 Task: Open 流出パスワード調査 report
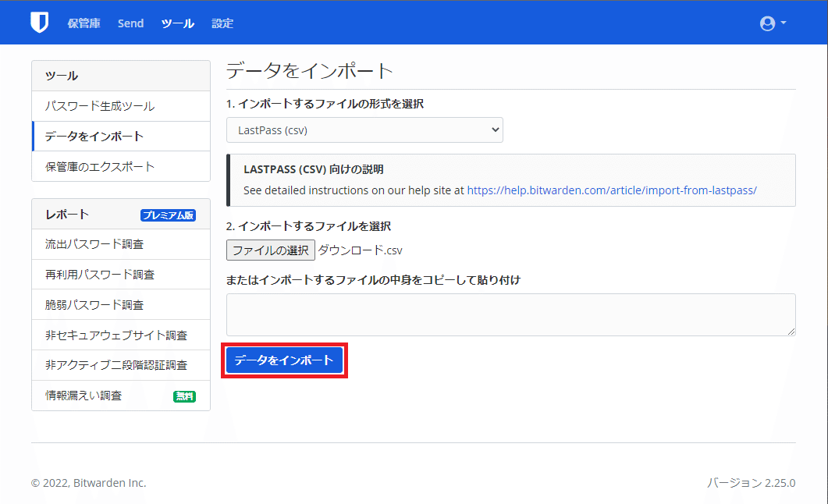(x=121, y=244)
